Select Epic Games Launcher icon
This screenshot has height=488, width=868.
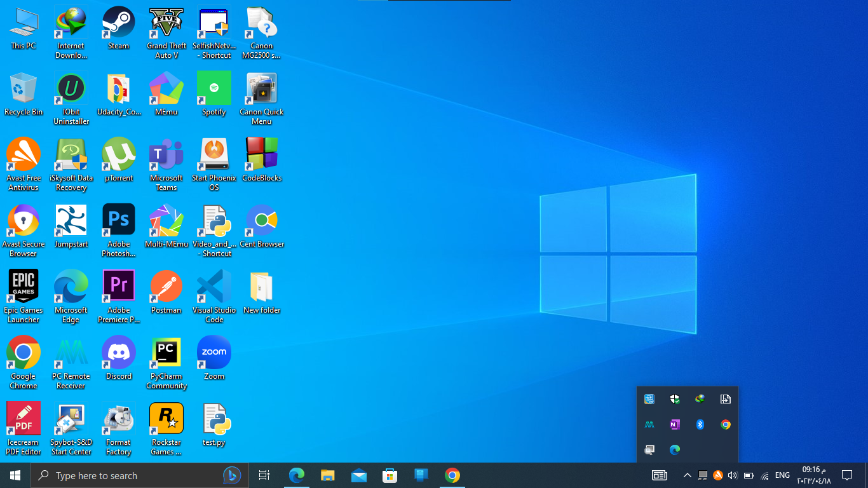[x=24, y=297]
